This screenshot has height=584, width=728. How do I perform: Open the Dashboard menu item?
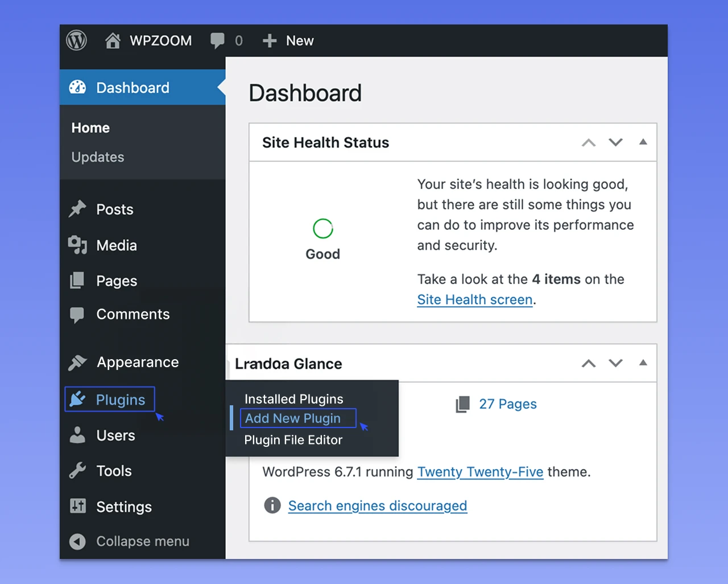143,87
